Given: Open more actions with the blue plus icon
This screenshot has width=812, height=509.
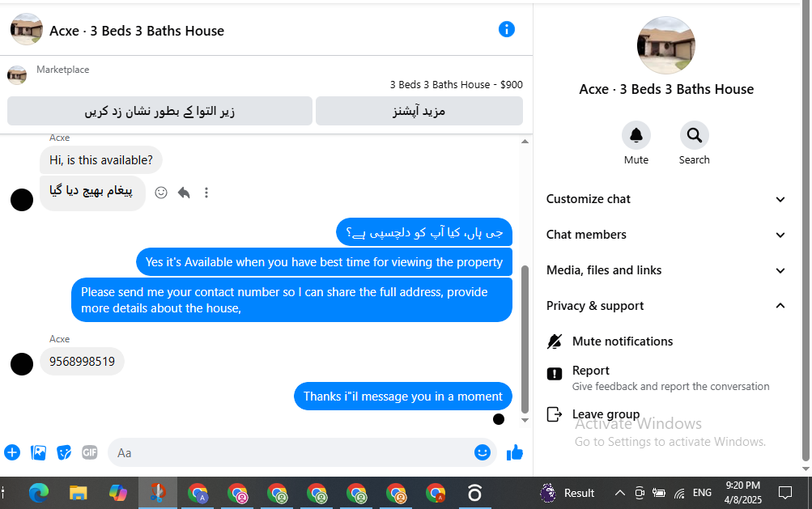Looking at the screenshot, I should pyautogui.click(x=12, y=452).
